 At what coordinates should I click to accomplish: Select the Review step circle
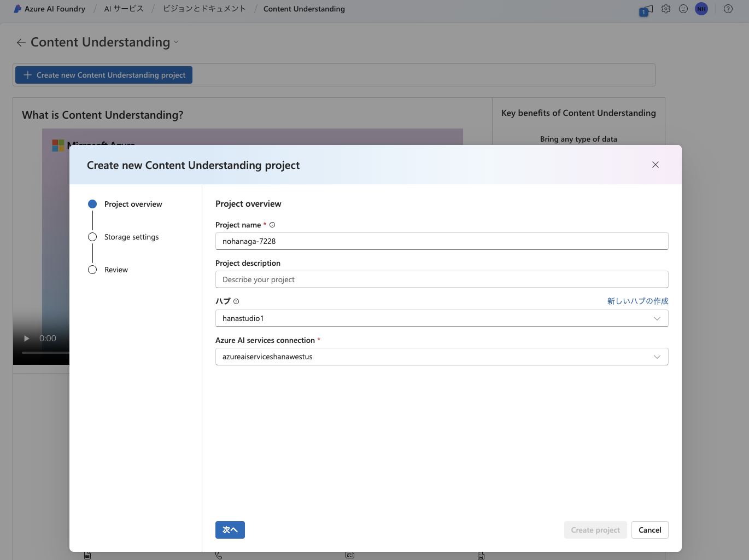coord(92,269)
